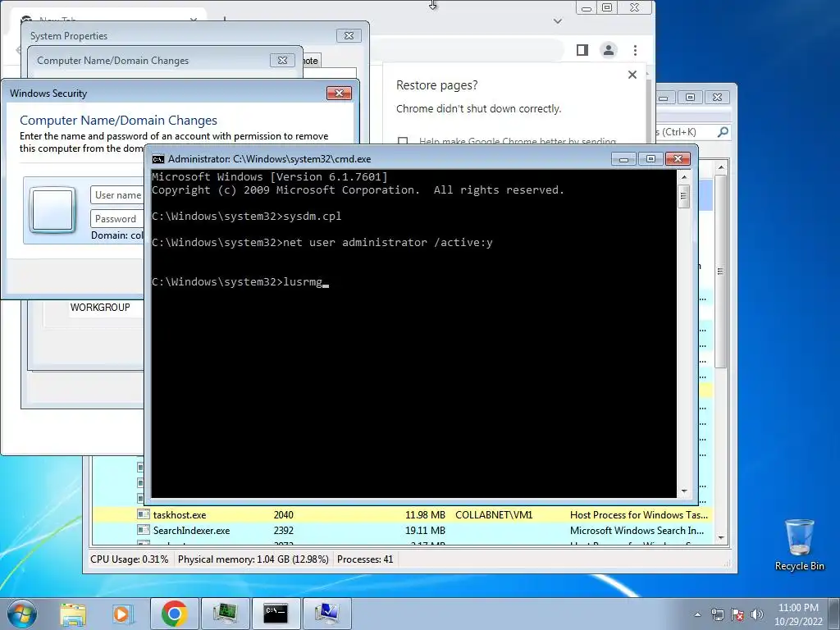Expand Chrome's tab search chevron
The height and width of the screenshot is (630, 840).
tap(558, 21)
